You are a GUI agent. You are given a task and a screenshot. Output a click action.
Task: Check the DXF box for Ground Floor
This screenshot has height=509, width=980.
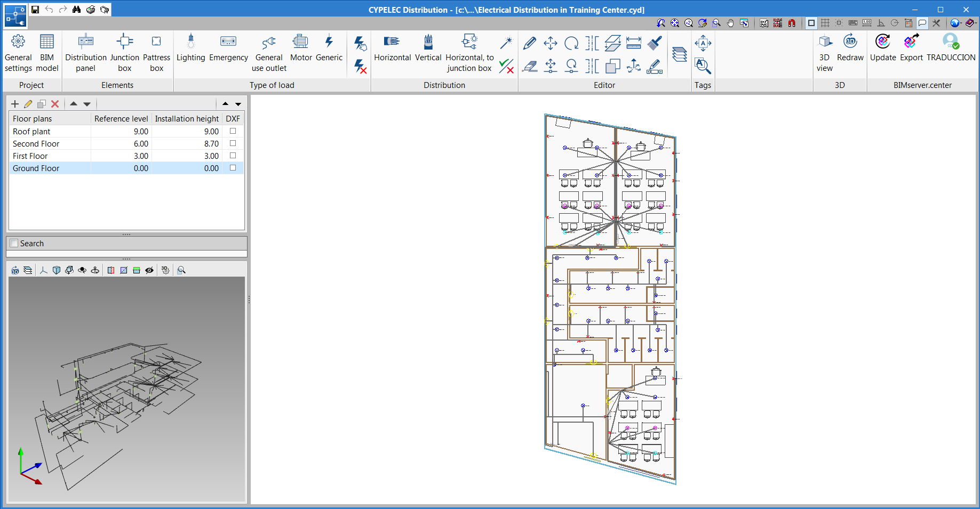pyautogui.click(x=233, y=168)
